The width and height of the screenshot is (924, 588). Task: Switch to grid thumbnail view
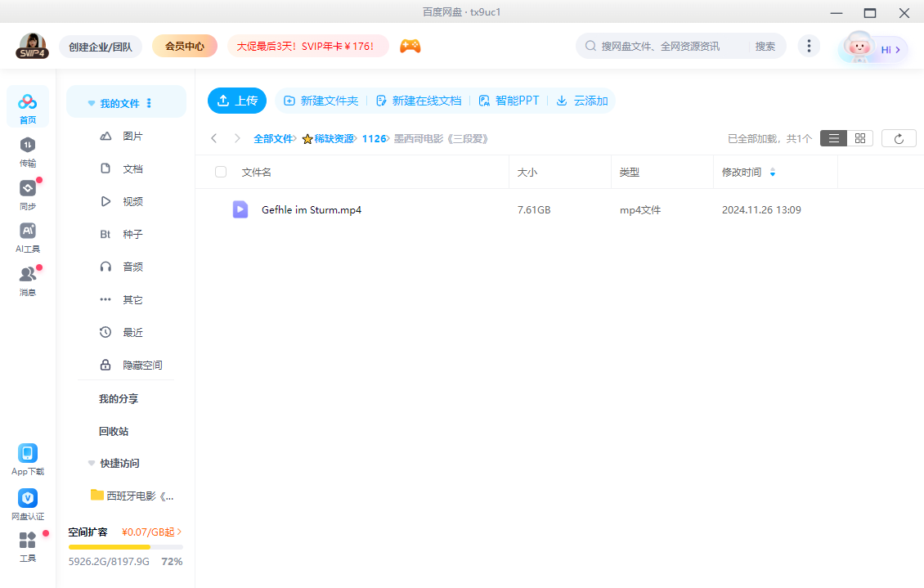(x=859, y=138)
